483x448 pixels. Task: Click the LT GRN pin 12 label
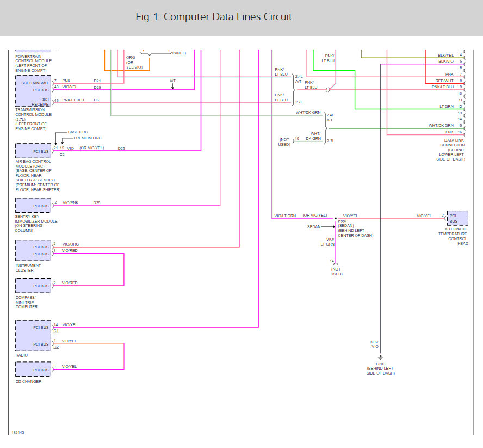click(451, 106)
